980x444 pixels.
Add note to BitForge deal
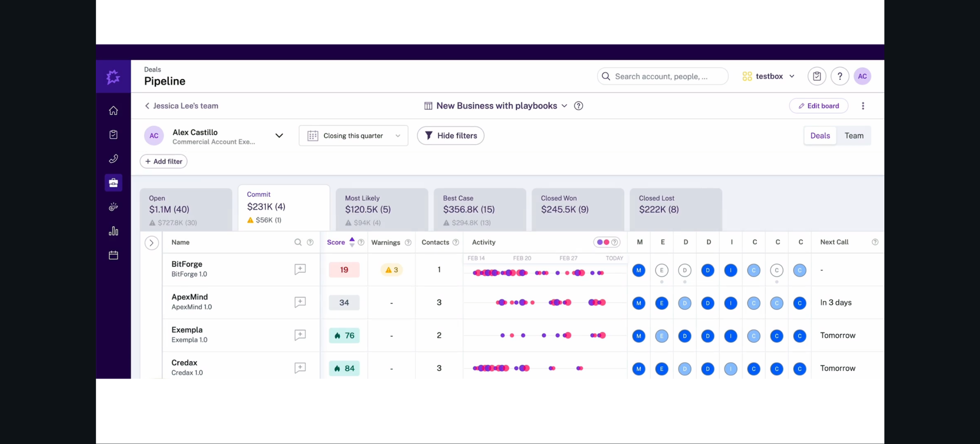pyautogui.click(x=300, y=269)
